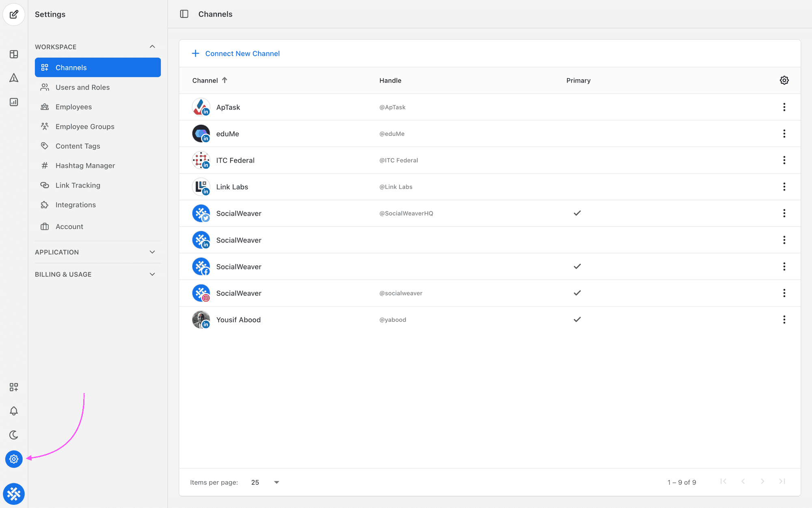This screenshot has width=812, height=508.
Task: Go to next page arrow
Action: tap(762, 482)
